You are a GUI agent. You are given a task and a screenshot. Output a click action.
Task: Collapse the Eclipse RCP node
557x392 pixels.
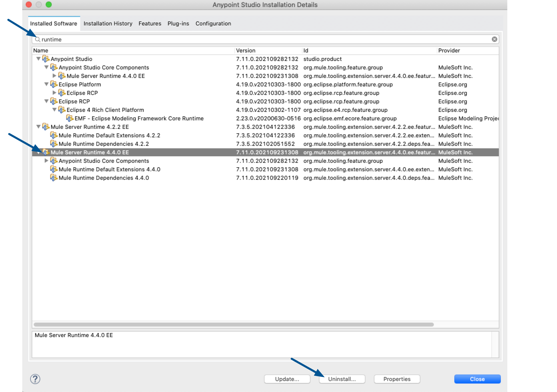click(x=46, y=101)
